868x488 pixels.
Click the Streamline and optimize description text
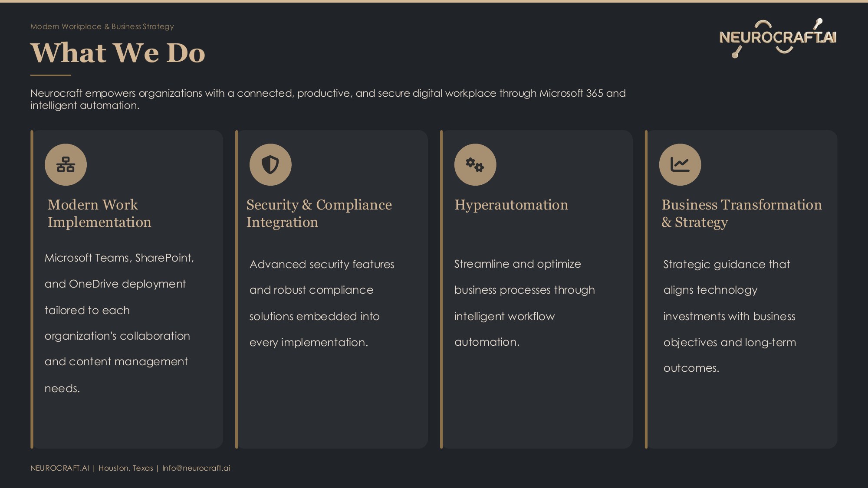[524, 303]
